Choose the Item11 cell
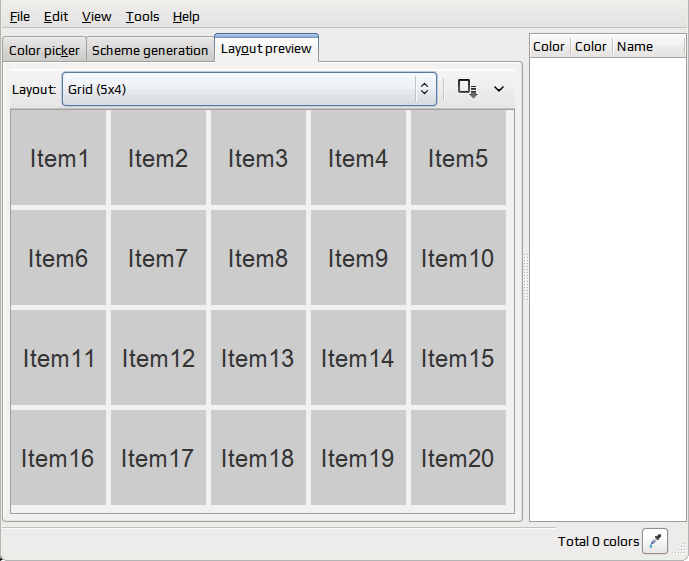This screenshot has width=689, height=561. click(x=58, y=358)
